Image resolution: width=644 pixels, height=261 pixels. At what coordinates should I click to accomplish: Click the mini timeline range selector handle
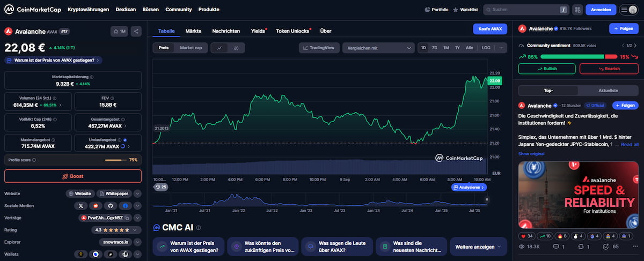point(487,200)
